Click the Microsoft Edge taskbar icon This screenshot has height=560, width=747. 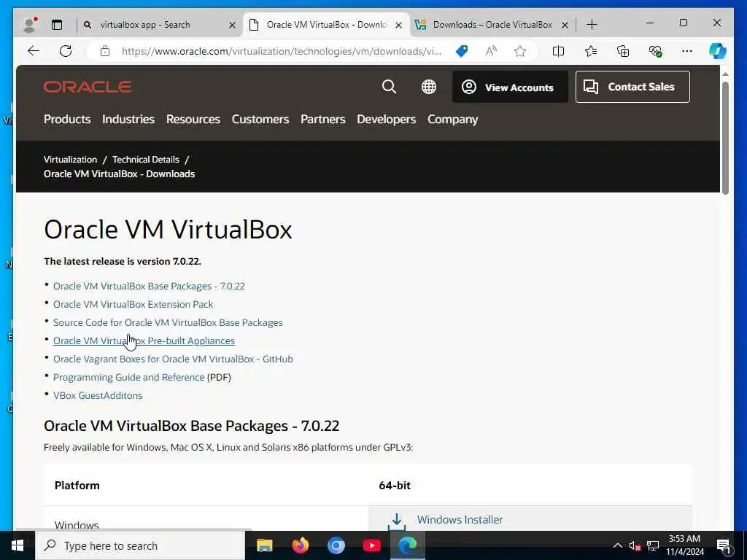pos(407,545)
